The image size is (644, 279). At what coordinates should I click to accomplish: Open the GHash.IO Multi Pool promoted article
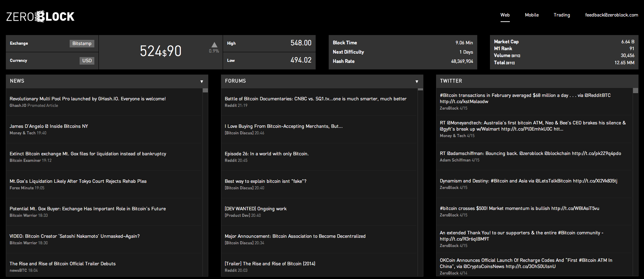point(87,99)
